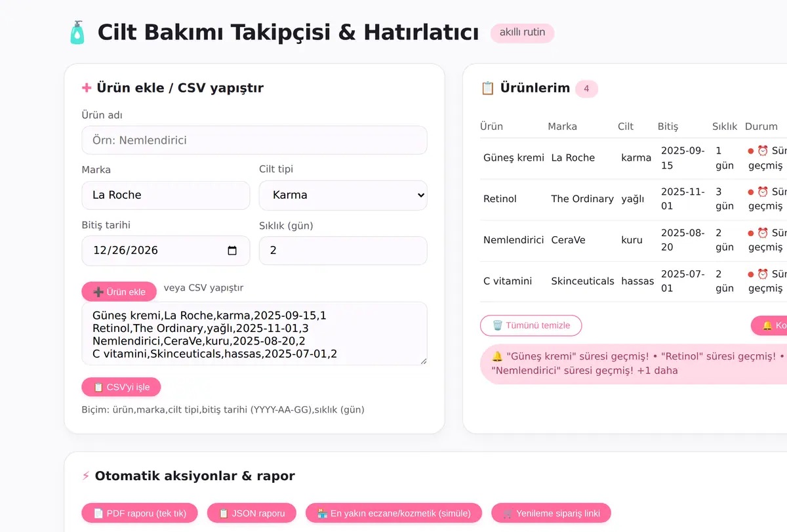The height and width of the screenshot is (532, 787).
Task: Click the date 2025-08-20 in the table
Action: pos(683,240)
